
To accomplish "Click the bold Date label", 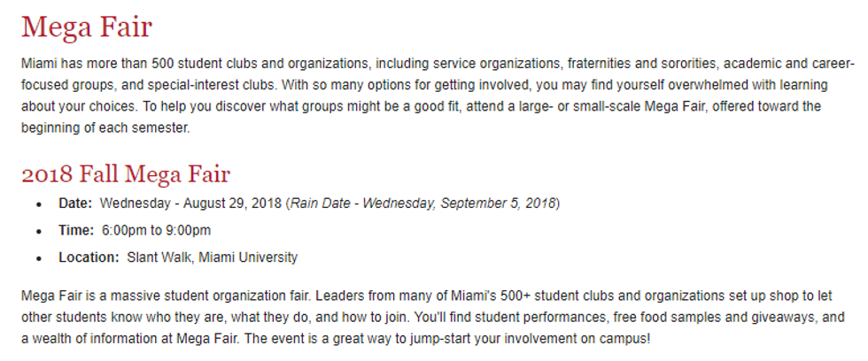I will [75, 203].
